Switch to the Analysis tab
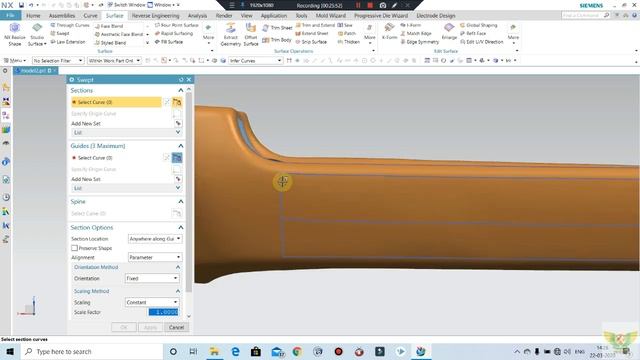The image size is (640, 360). click(197, 16)
